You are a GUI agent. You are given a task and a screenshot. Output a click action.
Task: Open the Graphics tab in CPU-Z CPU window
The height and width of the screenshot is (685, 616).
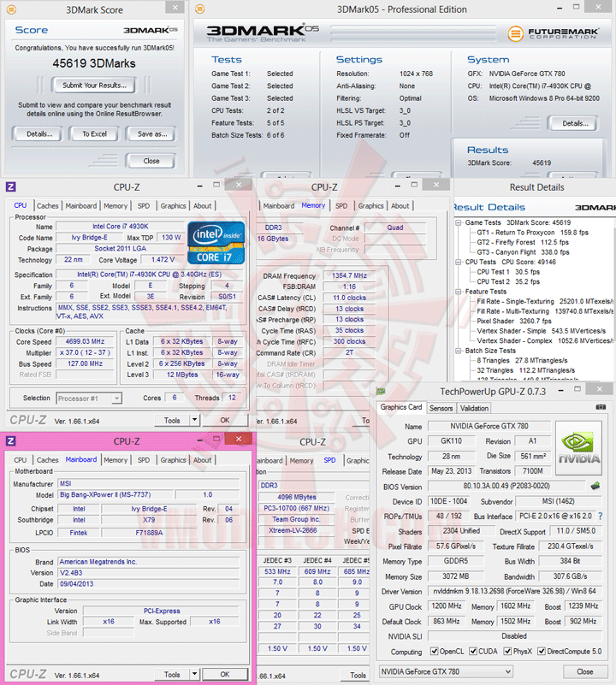173,206
